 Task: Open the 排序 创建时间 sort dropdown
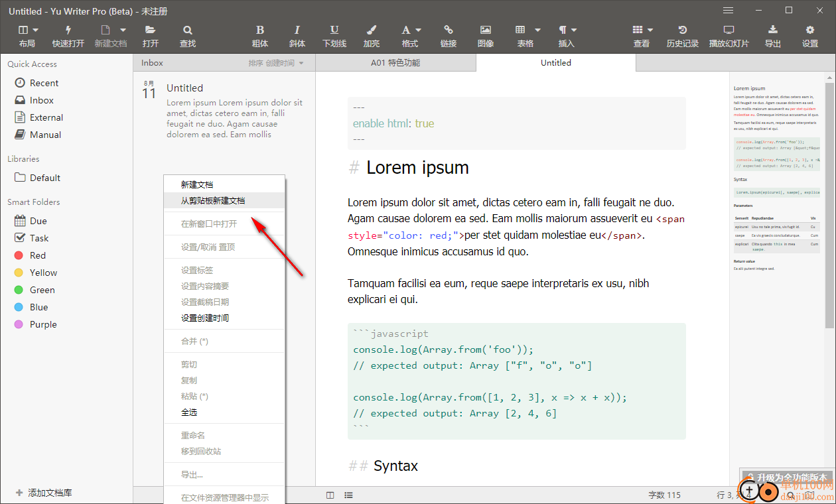point(276,63)
